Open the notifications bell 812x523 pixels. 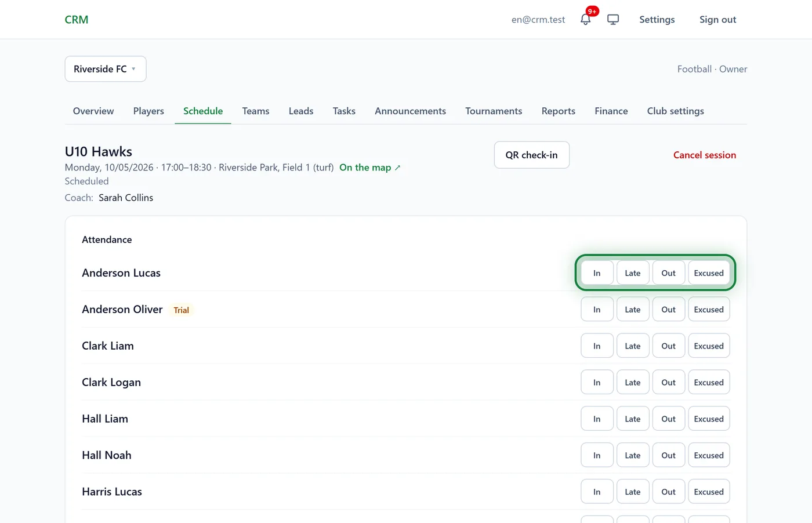(x=586, y=19)
